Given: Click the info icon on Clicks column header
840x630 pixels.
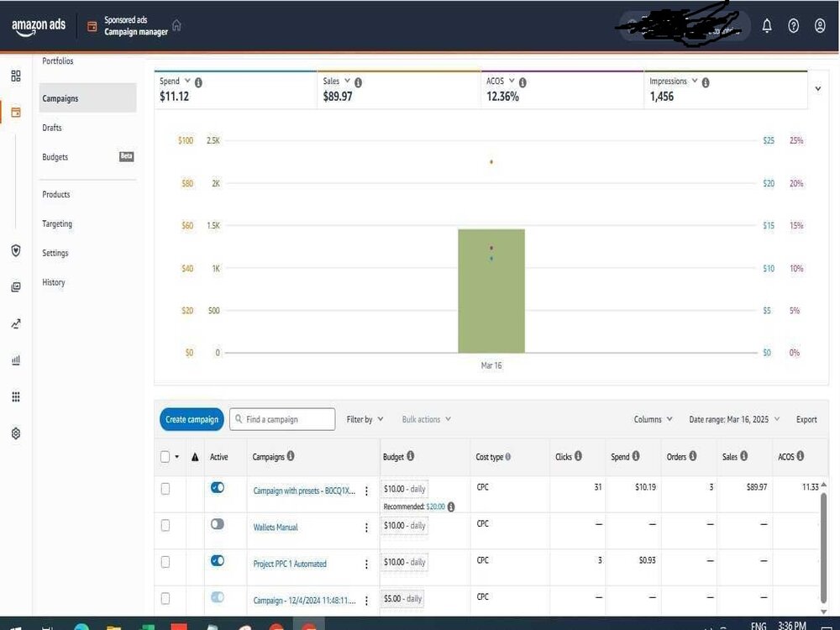Looking at the screenshot, I should pos(578,456).
